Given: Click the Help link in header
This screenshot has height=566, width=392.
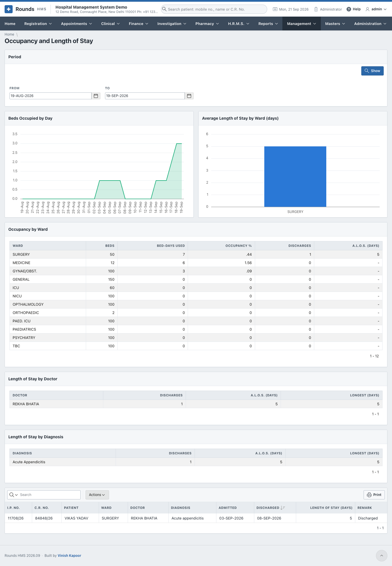Looking at the screenshot, I should coord(354,9).
